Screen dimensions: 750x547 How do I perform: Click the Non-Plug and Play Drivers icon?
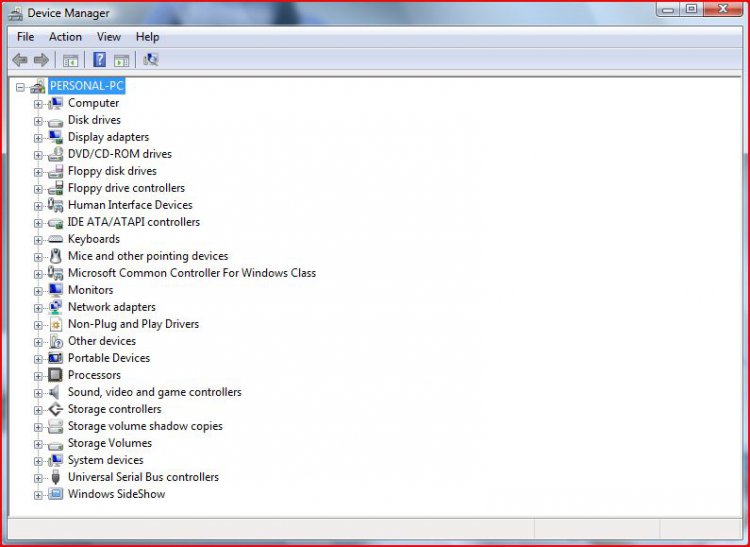pos(55,325)
